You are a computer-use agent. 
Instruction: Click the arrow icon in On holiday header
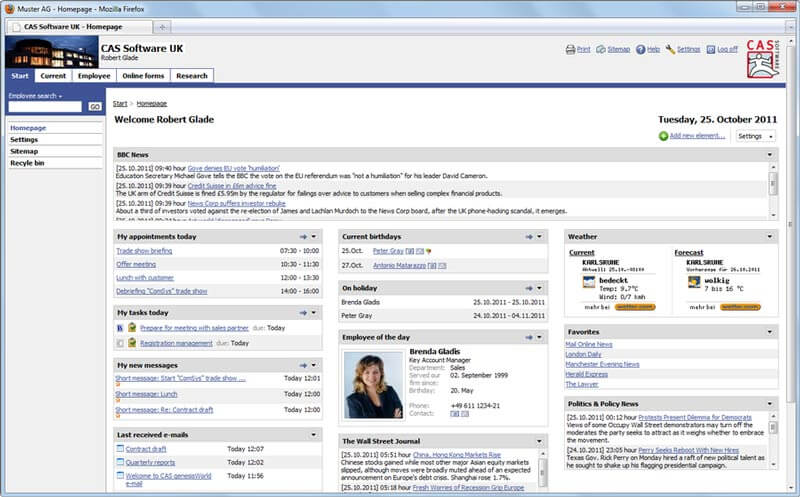coord(529,288)
